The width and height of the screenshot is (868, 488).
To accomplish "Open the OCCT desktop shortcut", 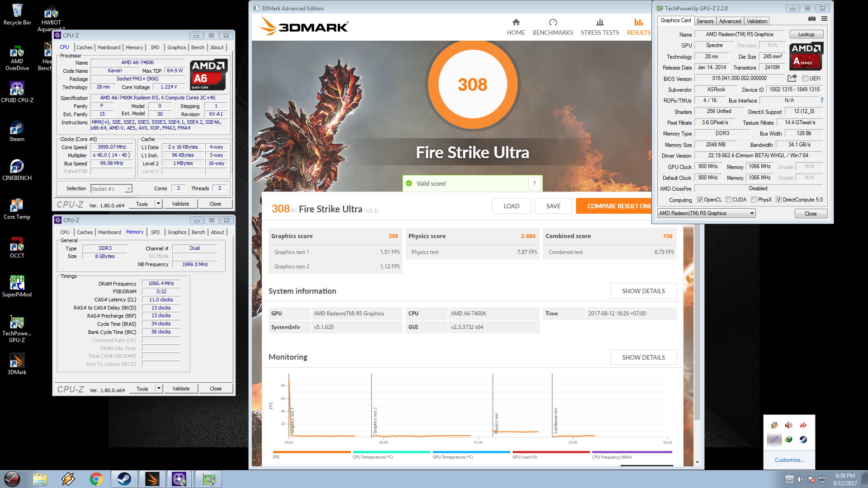I will (x=17, y=248).
